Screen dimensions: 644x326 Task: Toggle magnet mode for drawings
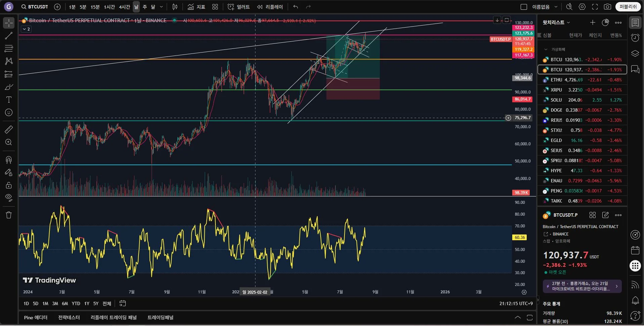9,160
